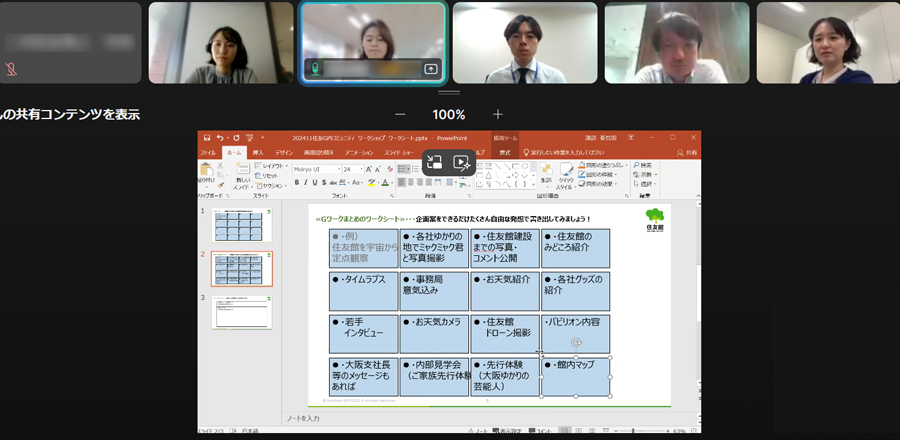Select slide 1 thumbnail
Screen dimensions: 900x440
pyautogui.click(x=242, y=225)
